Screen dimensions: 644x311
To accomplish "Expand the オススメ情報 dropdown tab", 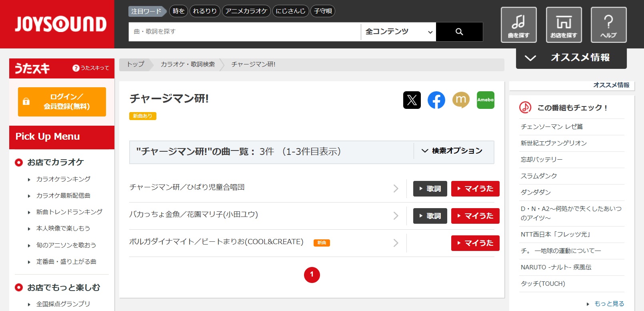I will [x=571, y=58].
